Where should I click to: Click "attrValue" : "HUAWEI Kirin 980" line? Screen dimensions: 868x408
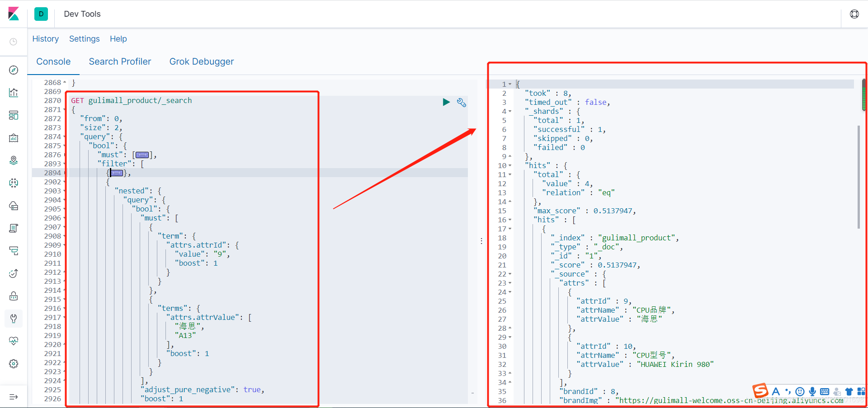(645, 364)
